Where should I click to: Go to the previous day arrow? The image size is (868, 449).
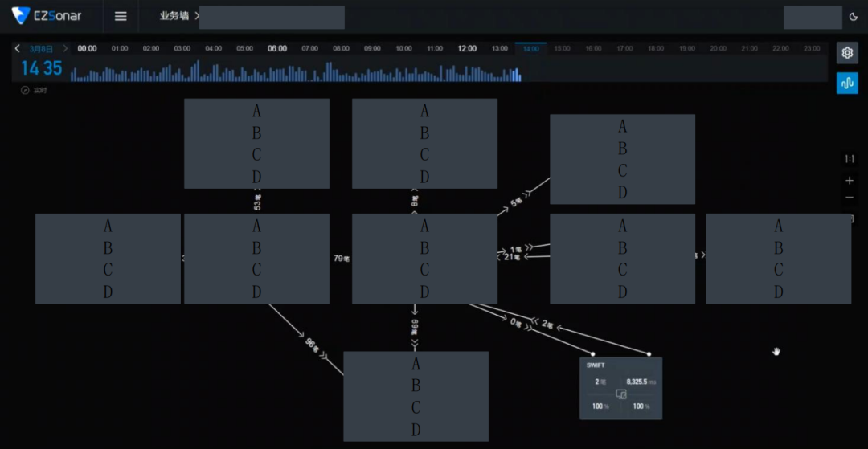click(18, 49)
